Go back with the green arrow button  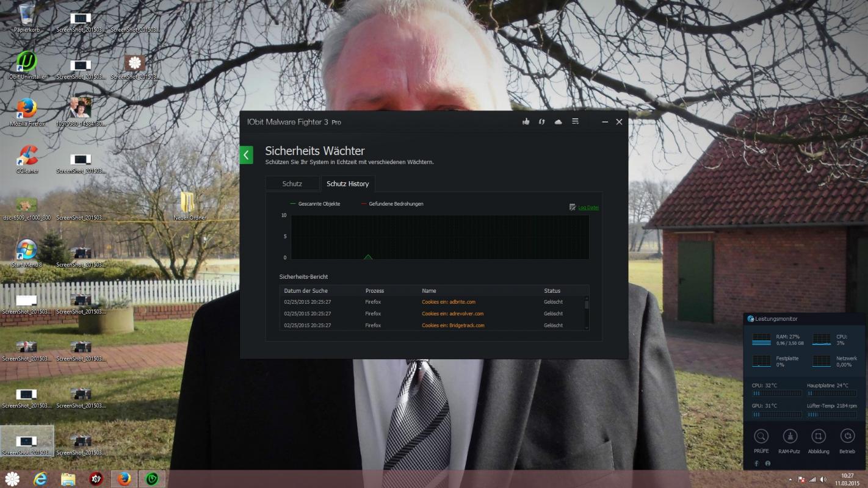(246, 155)
